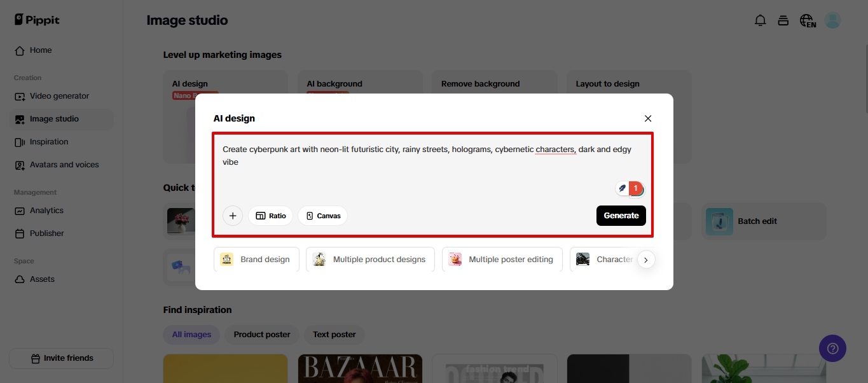Image resolution: width=868 pixels, height=383 pixels.
Task: Go to Analytics in sidebar
Action: 46,211
